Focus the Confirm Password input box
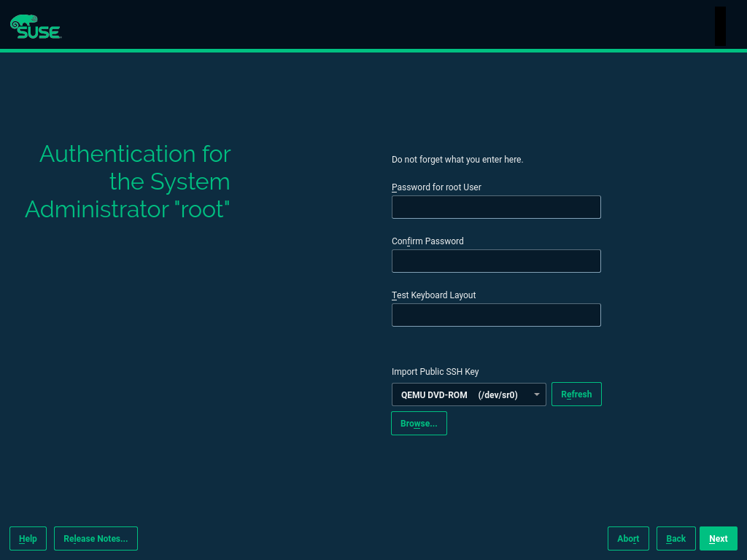This screenshot has width=747, height=560. pos(496,261)
